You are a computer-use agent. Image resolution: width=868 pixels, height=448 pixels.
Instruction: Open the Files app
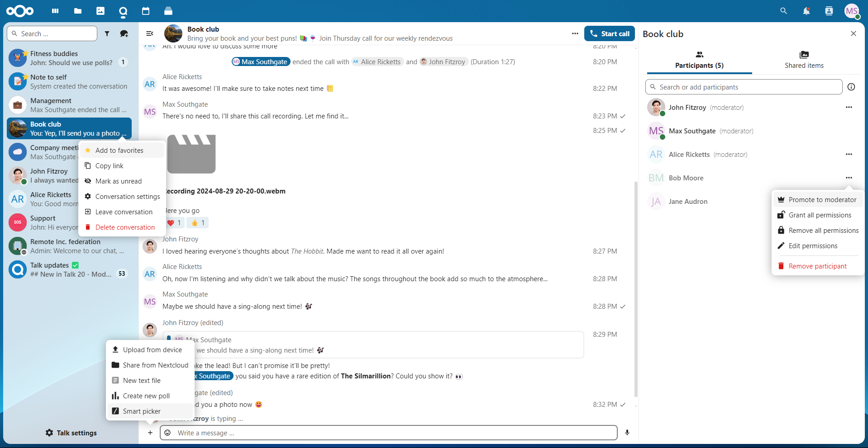(x=77, y=11)
